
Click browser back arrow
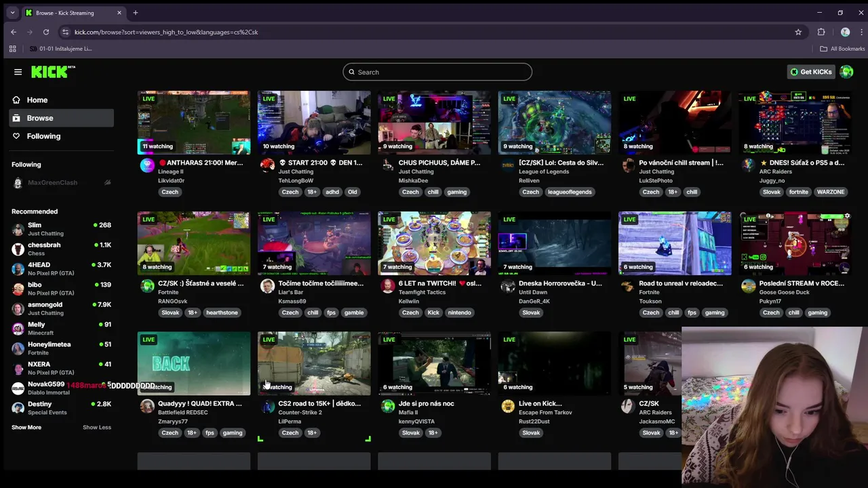[x=14, y=32]
